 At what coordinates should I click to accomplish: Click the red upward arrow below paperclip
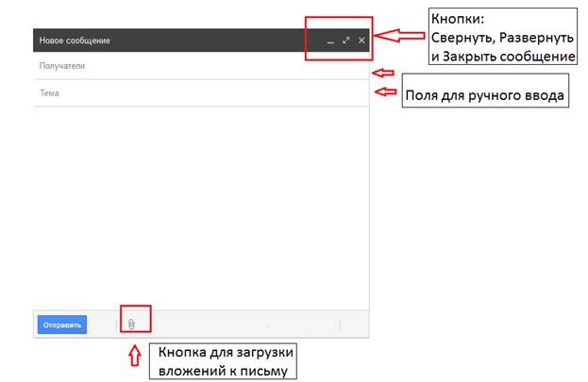[x=133, y=358]
